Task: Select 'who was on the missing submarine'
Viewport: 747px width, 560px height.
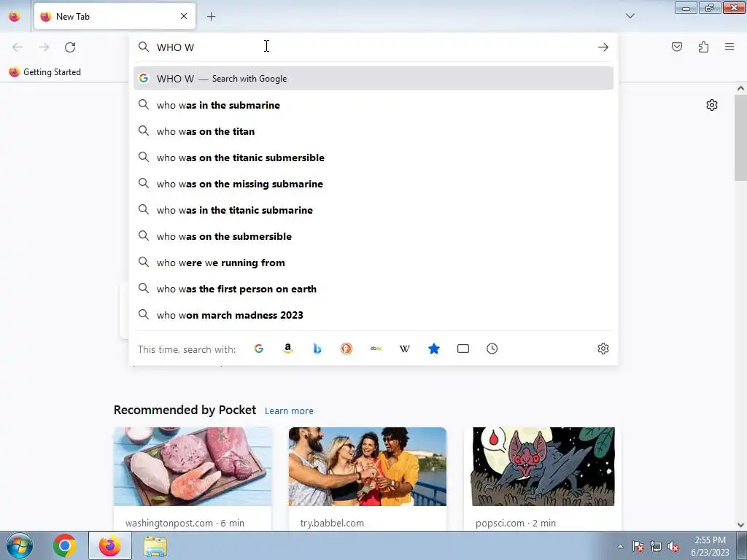Action: [x=373, y=183]
